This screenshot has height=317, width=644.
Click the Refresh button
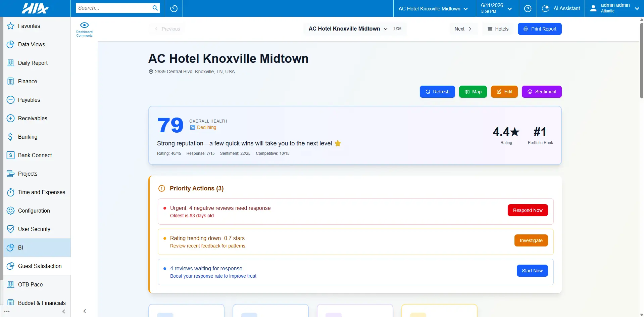coord(437,92)
